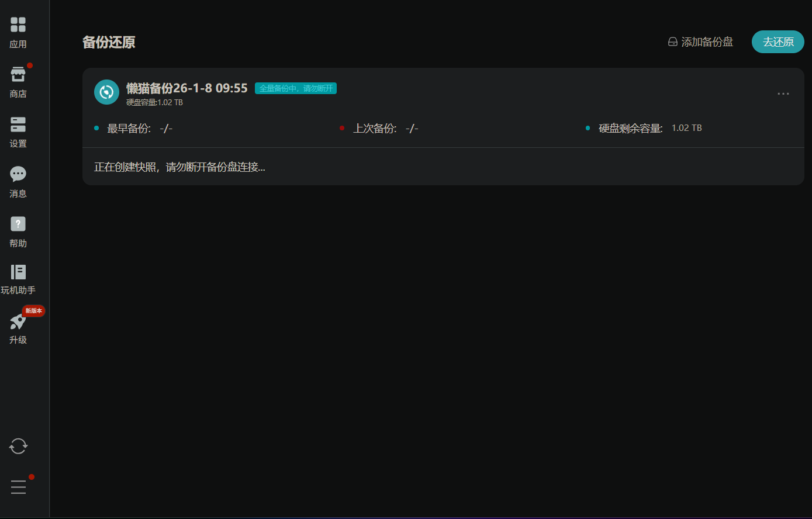The image size is (812, 519).
Task: Click the 硬盘剩余容量 label
Action: 631,129
